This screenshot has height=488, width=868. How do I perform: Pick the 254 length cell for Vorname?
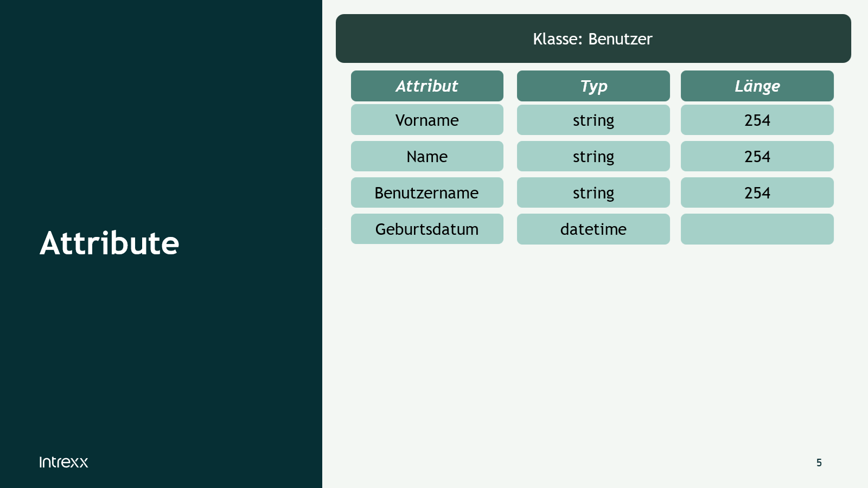pyautogui.click(x=757, y=120)
